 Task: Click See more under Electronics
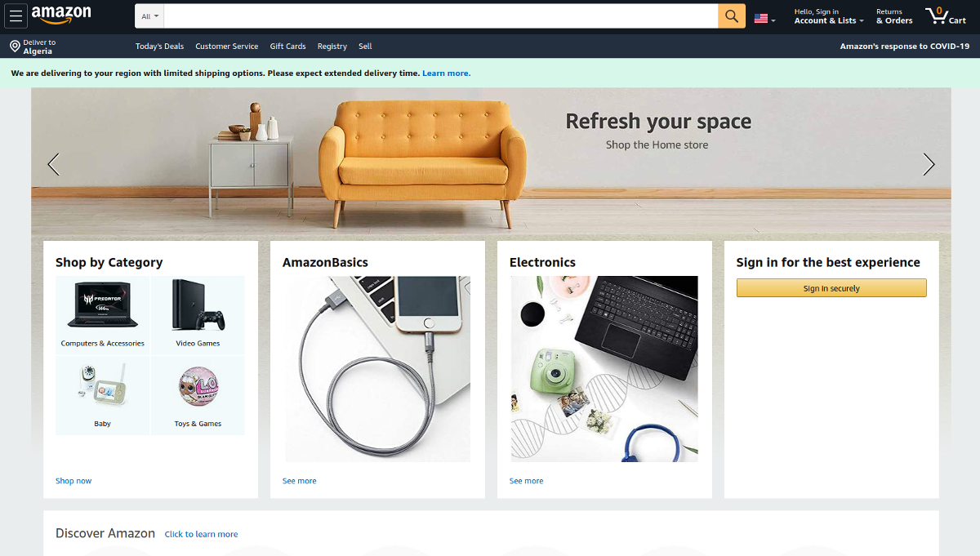[526, 481]
